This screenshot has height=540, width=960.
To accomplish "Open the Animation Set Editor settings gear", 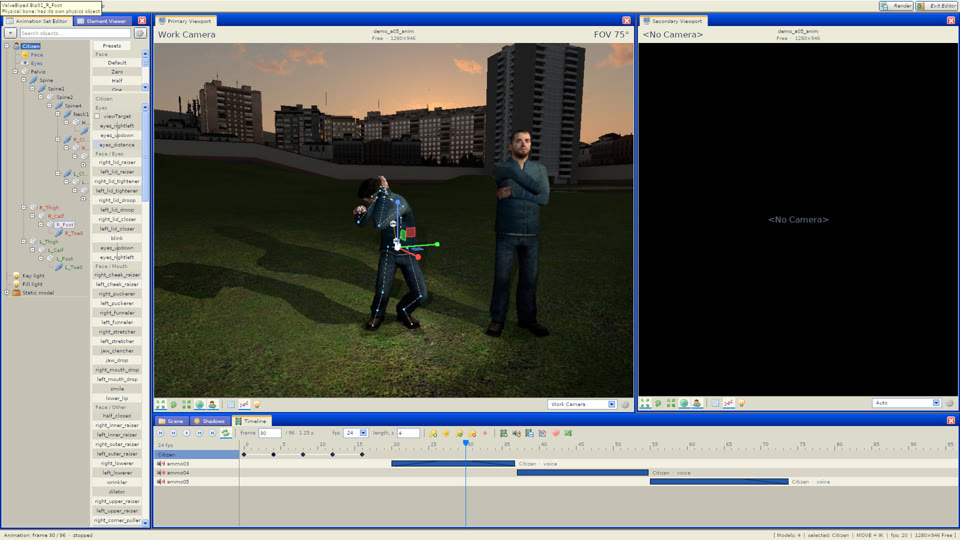I will pyautogui.click(x=140, y=33).
